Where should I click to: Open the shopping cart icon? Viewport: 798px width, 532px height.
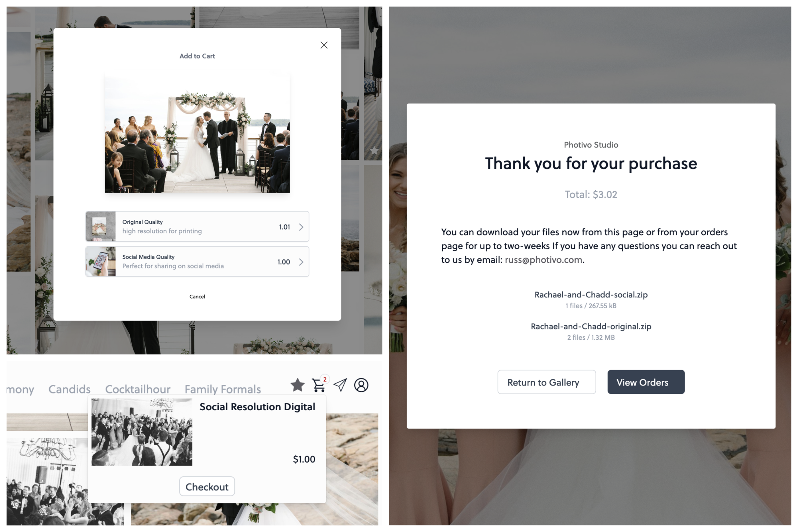click(x=319, y=385)
